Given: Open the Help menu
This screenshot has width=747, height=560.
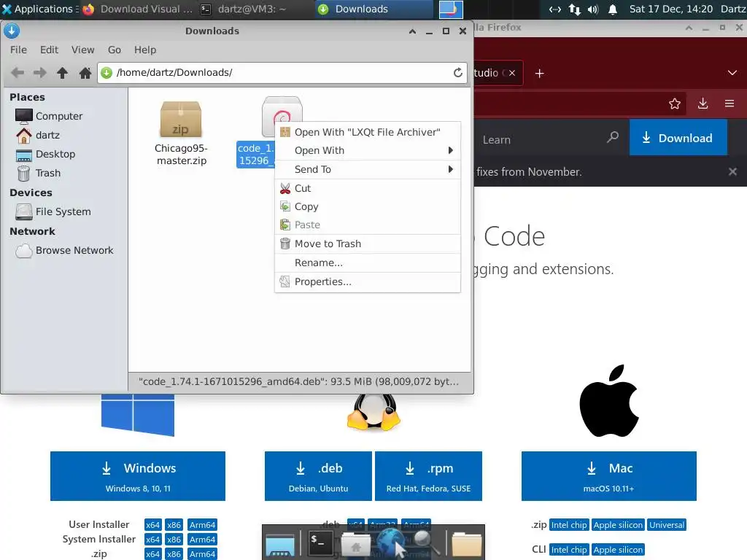Looking at the screenshot, I should (145, 50).
